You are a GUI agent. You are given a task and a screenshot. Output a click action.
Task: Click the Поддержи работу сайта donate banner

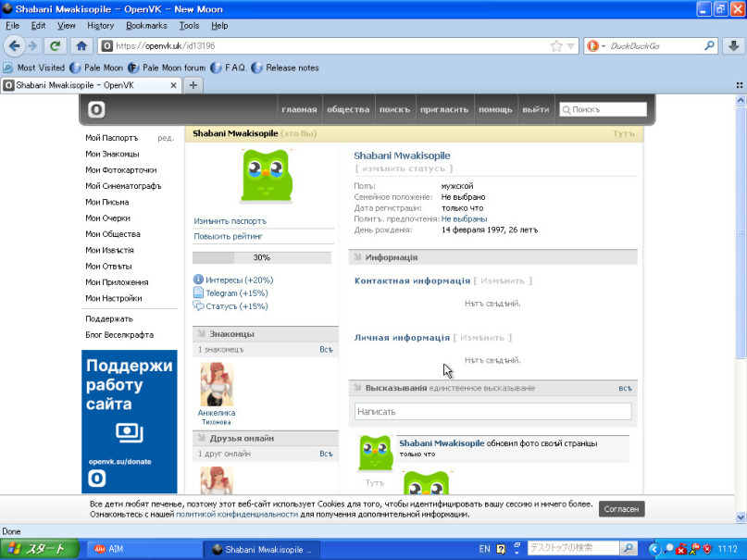(x=129, y=421)
